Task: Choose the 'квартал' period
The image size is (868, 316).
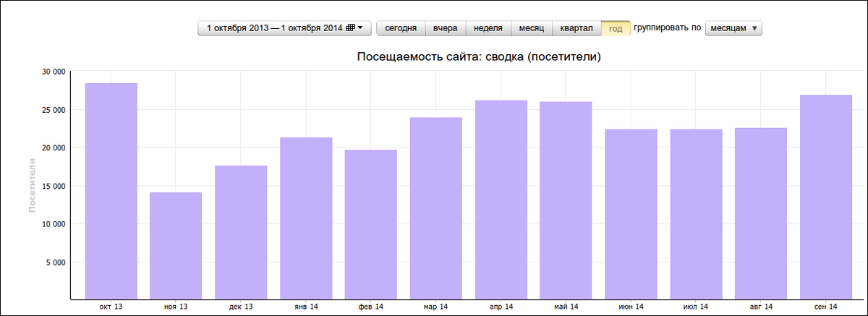Action: 576,28
